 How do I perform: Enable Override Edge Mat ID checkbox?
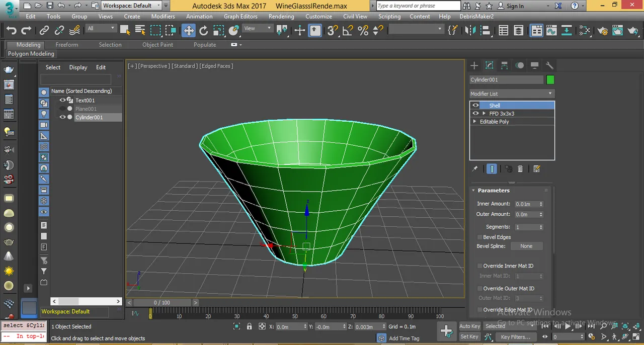[x=479, y=310]
